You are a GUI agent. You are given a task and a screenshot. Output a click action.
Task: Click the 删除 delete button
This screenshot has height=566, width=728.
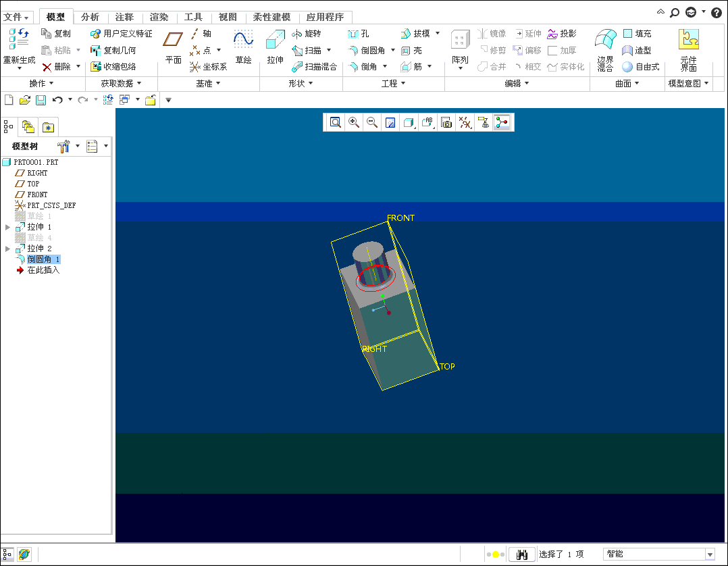pyautogui.click(x=56, y=67)
